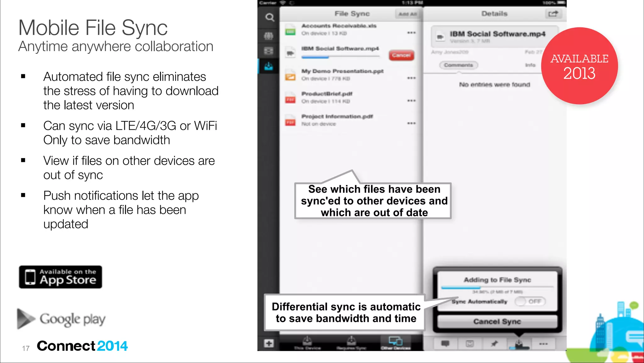Image resolution: width=644 pixels, height=363 pixels.
Task: Switch to the Info tab
Action: (x=530, y=65)
